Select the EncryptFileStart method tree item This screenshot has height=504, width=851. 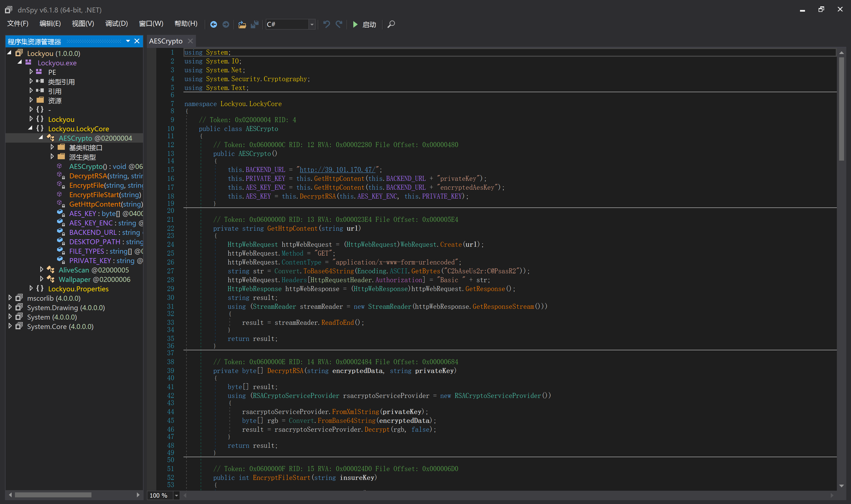[105, 195]
